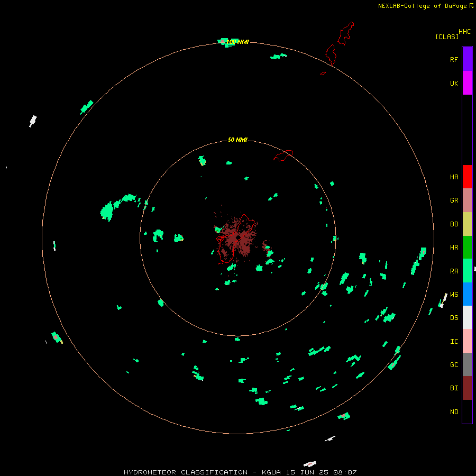This screenshot has width=476, height=476.
Task: Click the GC legend label
Action: click(x=454, y=364)
